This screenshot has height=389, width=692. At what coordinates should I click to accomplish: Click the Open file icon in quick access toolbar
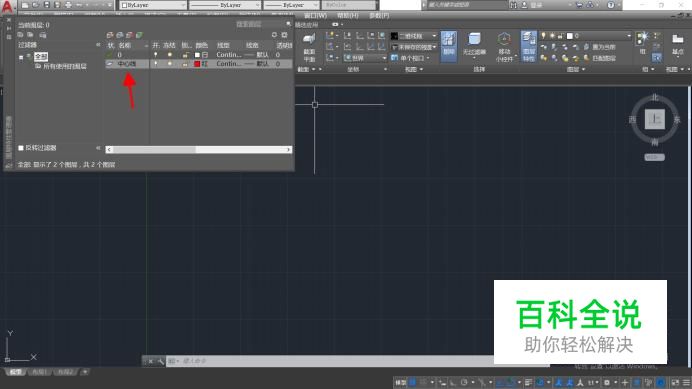36,5
